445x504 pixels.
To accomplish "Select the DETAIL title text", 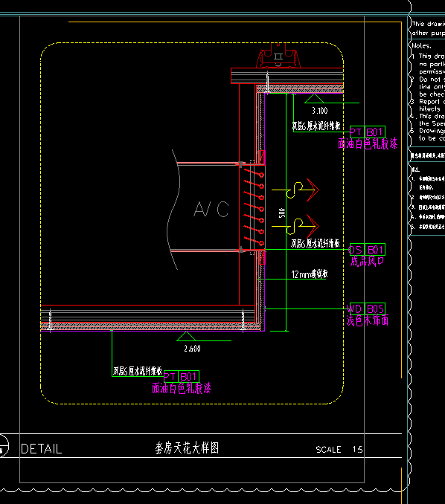I will (x=41, y=449).
